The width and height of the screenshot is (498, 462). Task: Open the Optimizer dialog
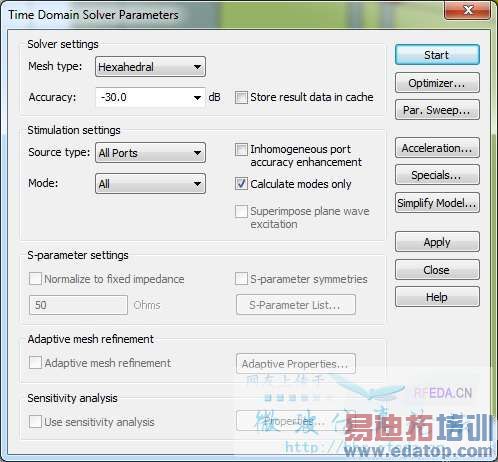(437, 83)
